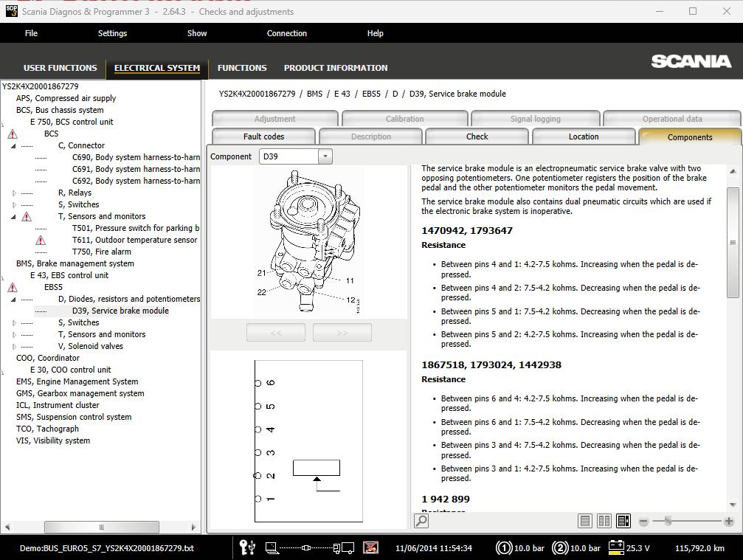The image size is (743, 560).
Task: Expand the EBS5 S, Switches node
Action: pos(14,322)
